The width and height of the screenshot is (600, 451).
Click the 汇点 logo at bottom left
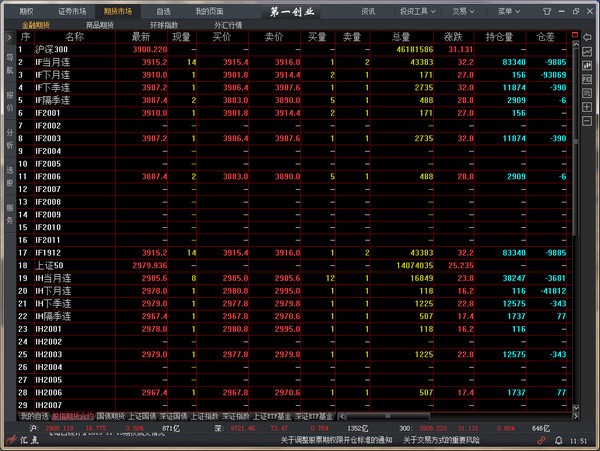pyautogui.click(x=24, y=440)
